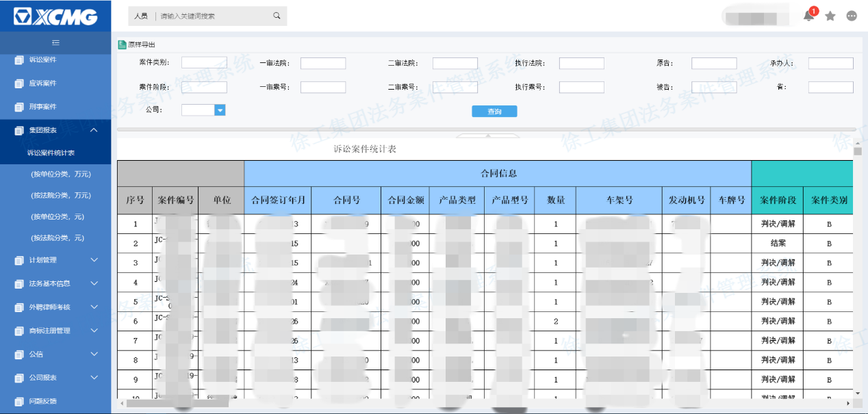868x414 pixels.
Task: Click the 案件阶段 column header
Action: point(778,200)
